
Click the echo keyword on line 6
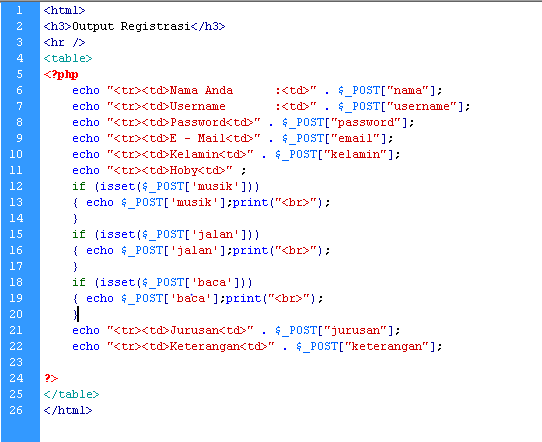click(x=86, y=91)
